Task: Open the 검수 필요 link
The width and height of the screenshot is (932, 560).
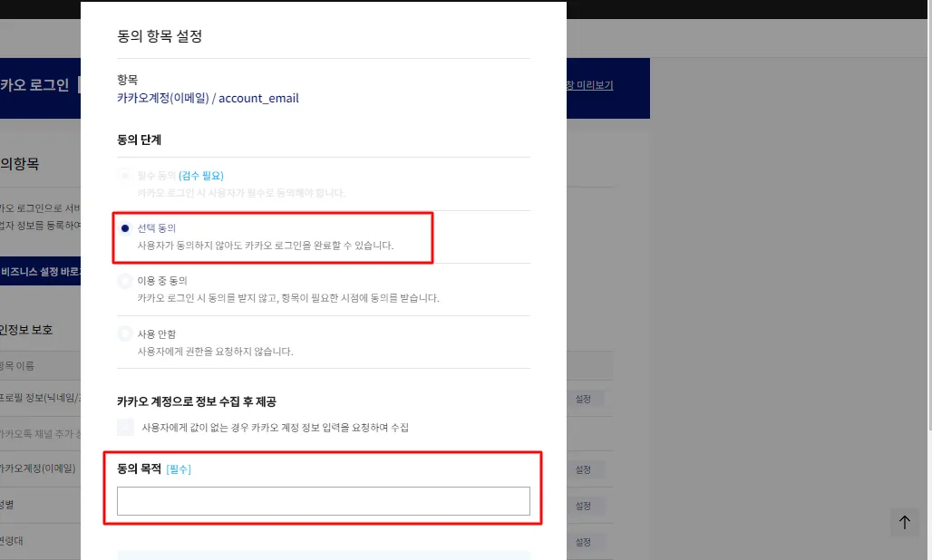Action: click(x=201, y=176)
